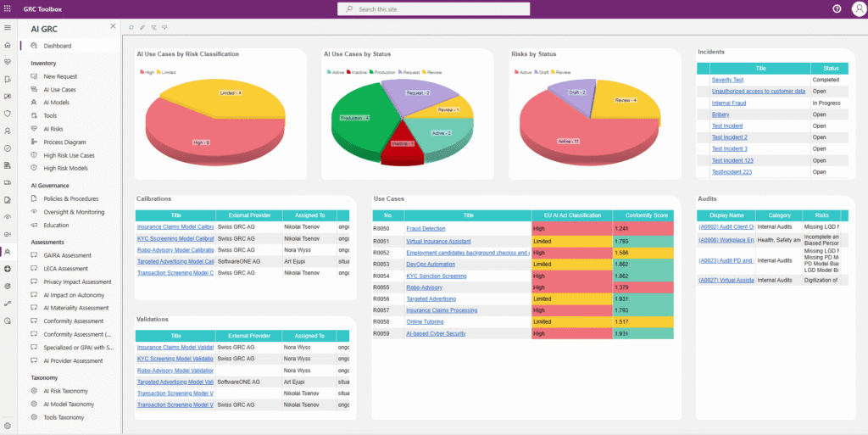Screen dimensions: 868x435
Task: Focus the Search this site box
Action: [433, 8]
